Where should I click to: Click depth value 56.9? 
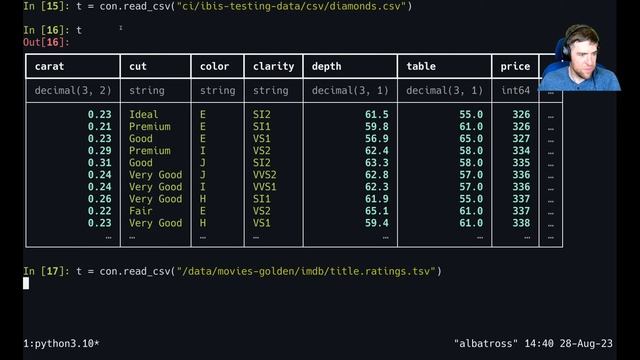point(377,138)
